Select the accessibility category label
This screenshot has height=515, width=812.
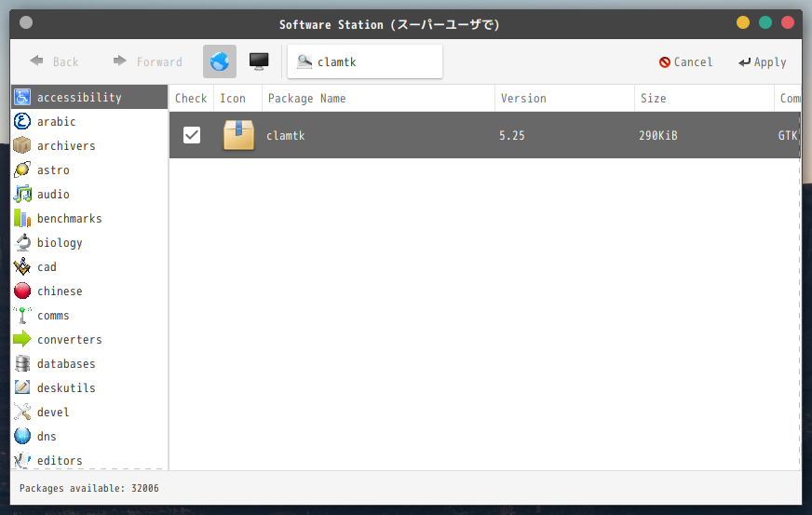pos(79,98)
